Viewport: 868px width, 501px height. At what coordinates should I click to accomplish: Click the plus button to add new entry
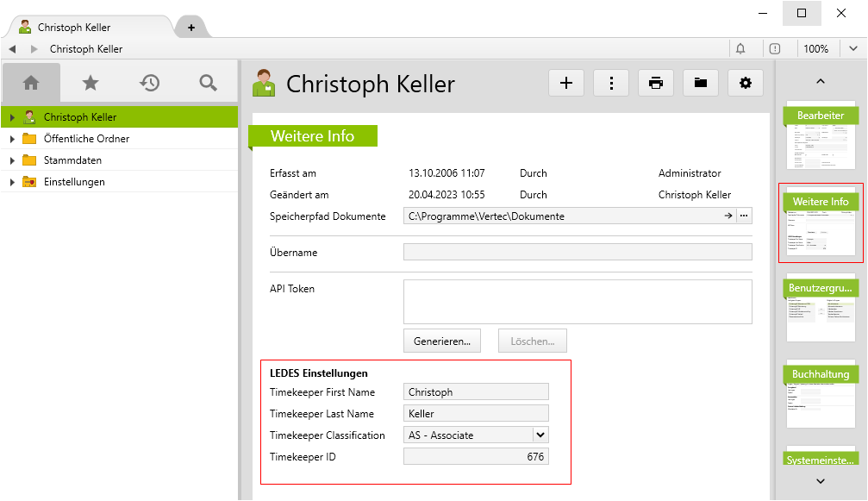566,83
